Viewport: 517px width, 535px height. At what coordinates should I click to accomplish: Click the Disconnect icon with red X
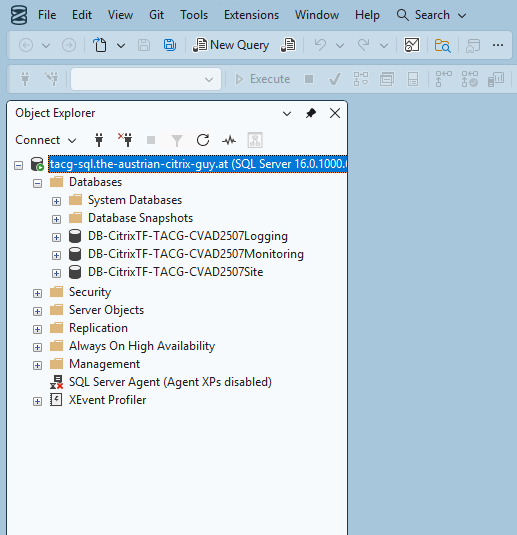pyautogui.click(x=125, y=140)
